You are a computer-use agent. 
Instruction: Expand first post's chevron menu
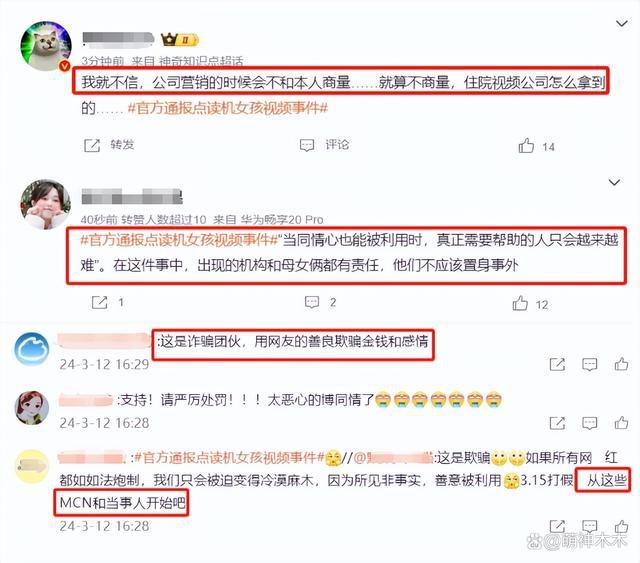(x=621, y=24)
